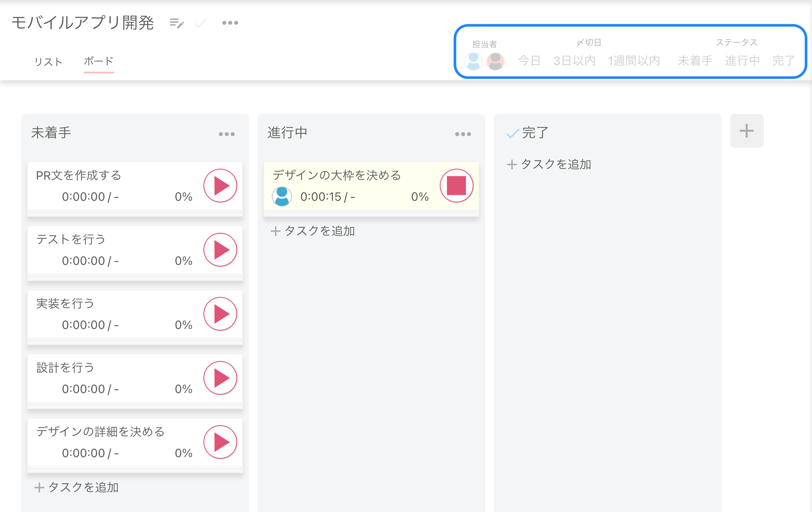Switch to the リスト tab
This screenshot has height=512, width=812.
(x=48, y=62)
